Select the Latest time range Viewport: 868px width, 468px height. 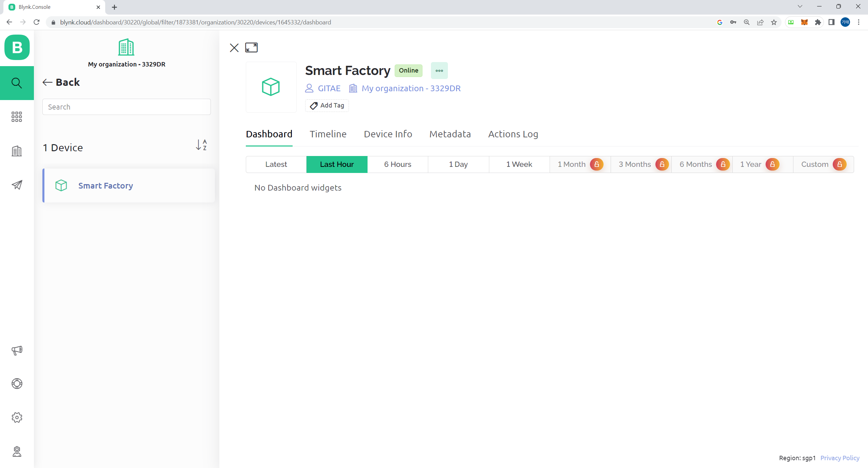coord(276,164)
